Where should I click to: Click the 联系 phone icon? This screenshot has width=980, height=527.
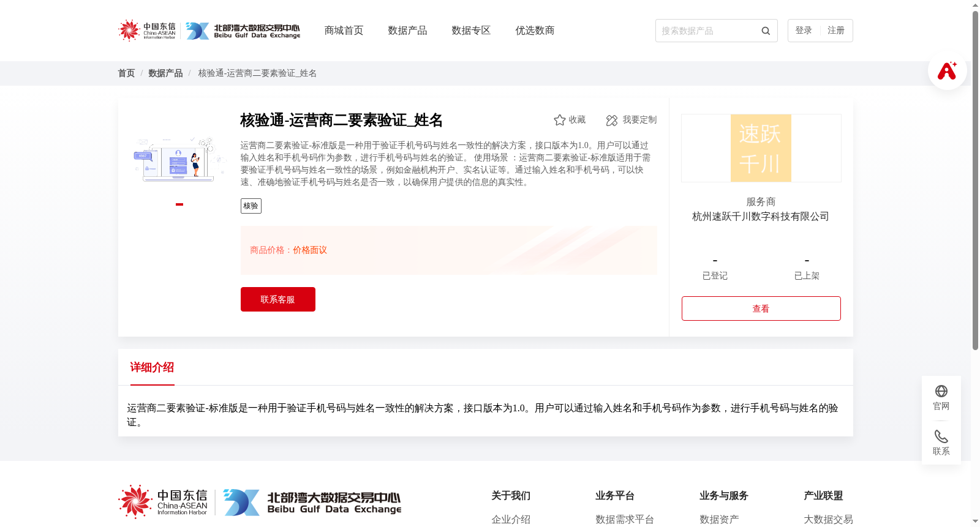tap(941, 436)
